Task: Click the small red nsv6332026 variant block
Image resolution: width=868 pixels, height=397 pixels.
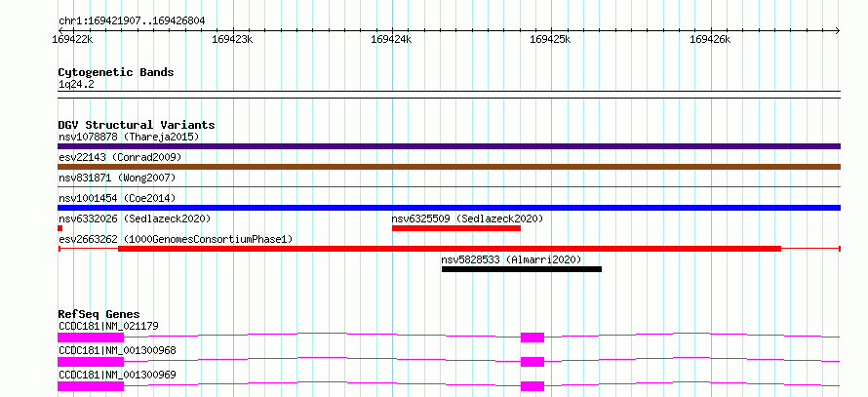Action: click(x=59, y=228)
